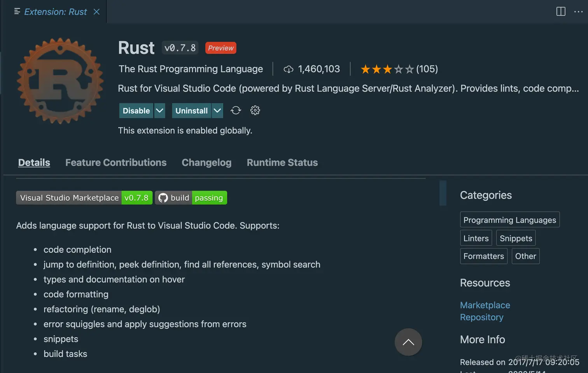The image size is (588, 373).
Task: Click the Rust extension title
Action: coord(136,48)
